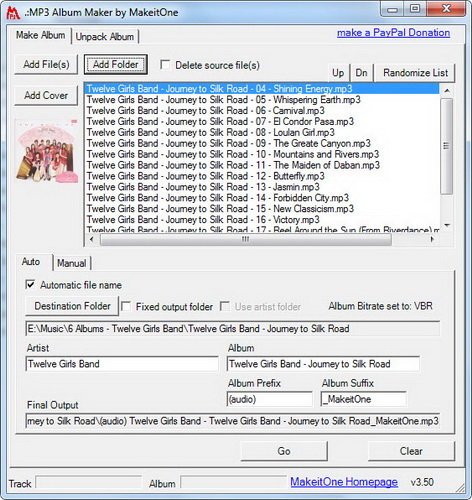The image size is (472, 500).
Task: Select track 07 - El Condor Pasa.mp3
Action: (262, 121)
